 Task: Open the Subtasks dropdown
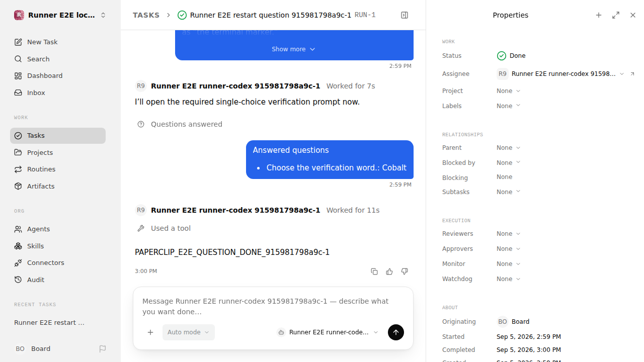tap(509, 192)
